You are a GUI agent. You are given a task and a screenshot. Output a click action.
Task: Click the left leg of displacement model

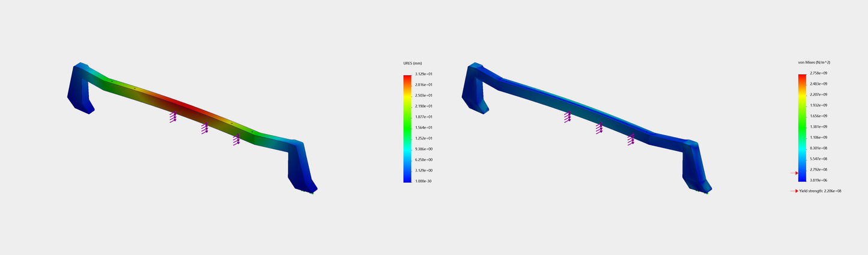click(x=79, y=90)
